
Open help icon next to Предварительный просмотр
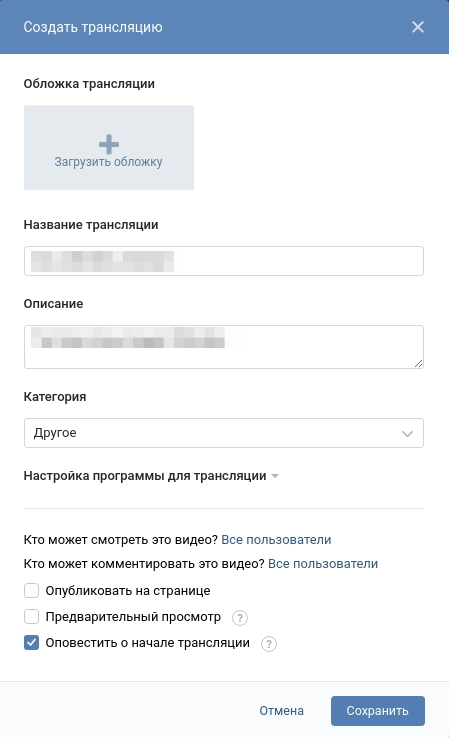tap(240, 617)
